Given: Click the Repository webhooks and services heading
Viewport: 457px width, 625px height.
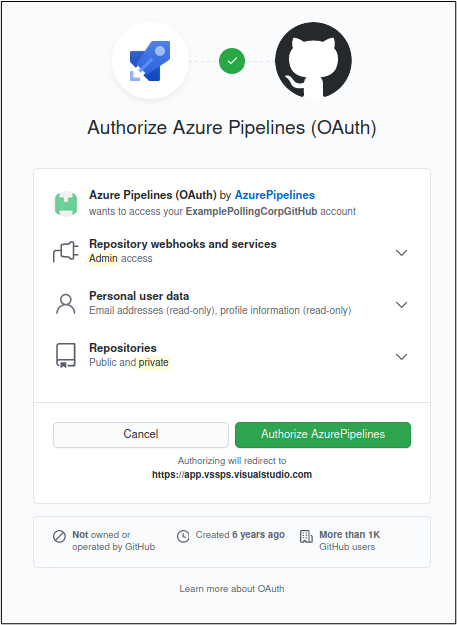Looking at the screenshot, I should coord(183,244).
